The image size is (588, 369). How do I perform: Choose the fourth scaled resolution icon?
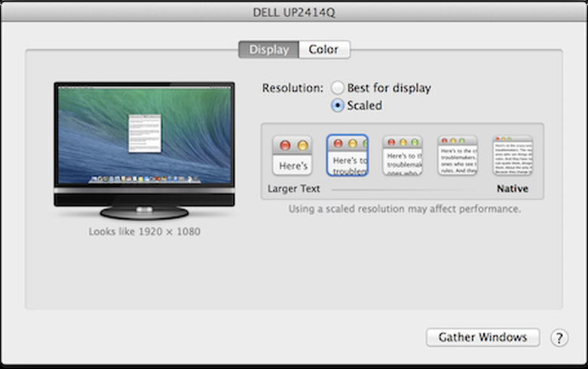[x=458, y=155]
